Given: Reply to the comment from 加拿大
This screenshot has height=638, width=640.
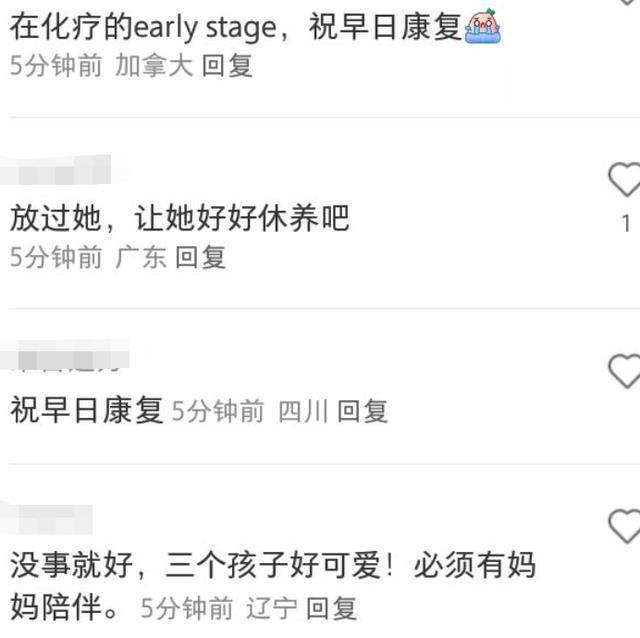Looking at the screenshot, I should [x=227, y=66].
